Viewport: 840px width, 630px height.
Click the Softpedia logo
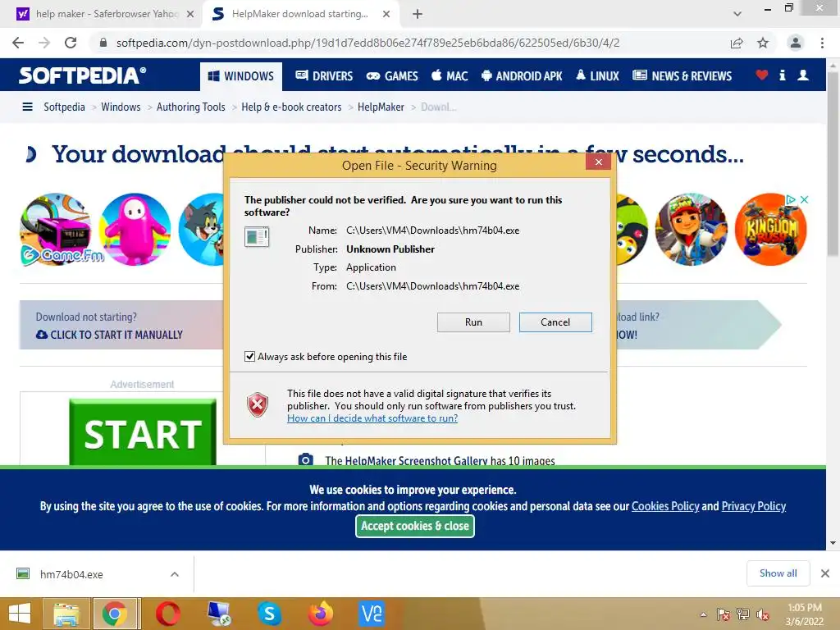click(x=83, y=75)
